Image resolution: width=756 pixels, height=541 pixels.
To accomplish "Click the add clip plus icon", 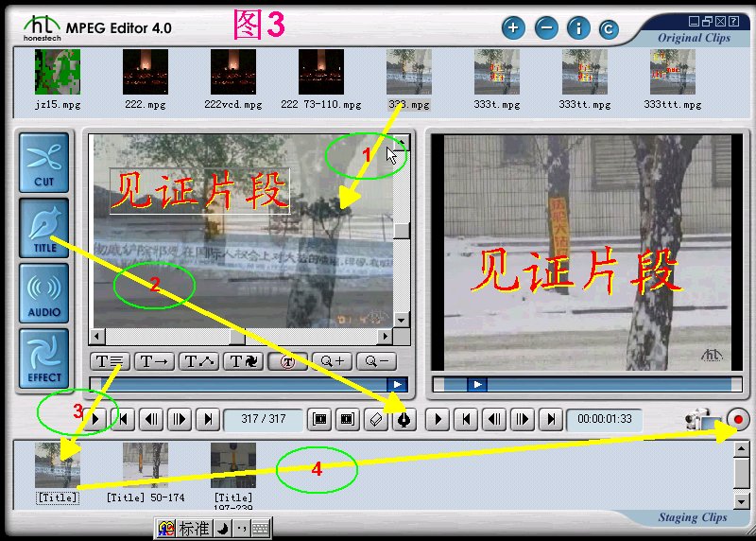I will (513, 27).
